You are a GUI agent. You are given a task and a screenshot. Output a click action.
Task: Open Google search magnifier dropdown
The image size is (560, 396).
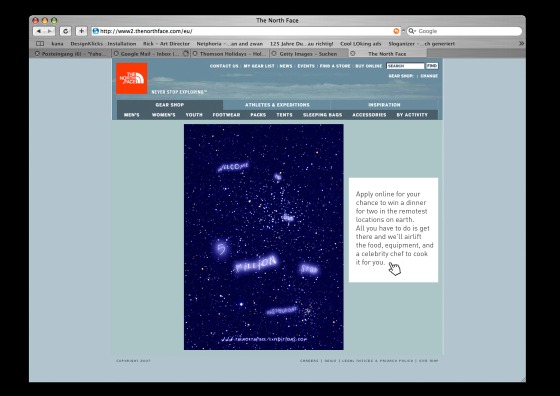click(412, 31)
